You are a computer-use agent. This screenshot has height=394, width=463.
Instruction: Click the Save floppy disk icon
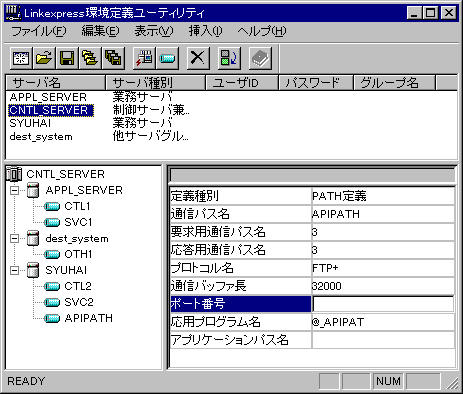coord(67,58)
